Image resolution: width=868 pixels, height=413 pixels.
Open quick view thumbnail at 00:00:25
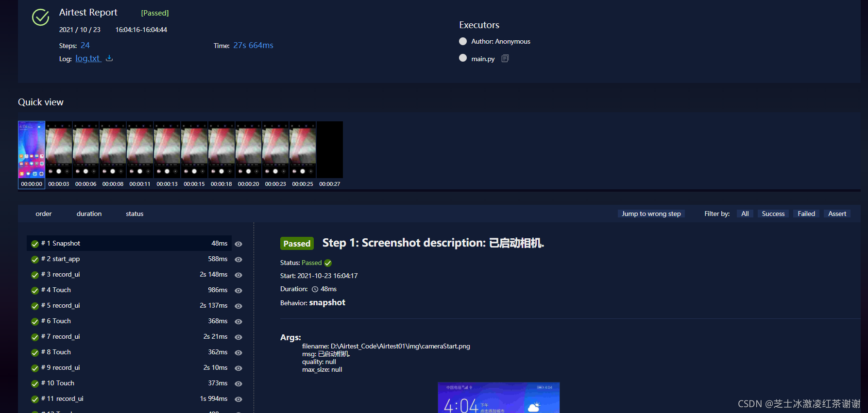pyautogui.click(x=303, y=149)
